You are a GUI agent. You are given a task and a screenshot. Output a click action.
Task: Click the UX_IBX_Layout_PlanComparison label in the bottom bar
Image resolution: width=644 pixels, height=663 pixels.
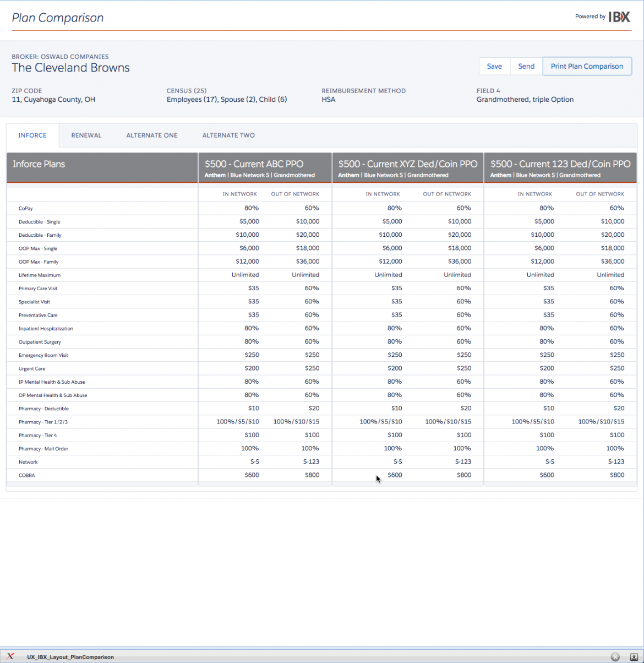[x=70, y=657]
